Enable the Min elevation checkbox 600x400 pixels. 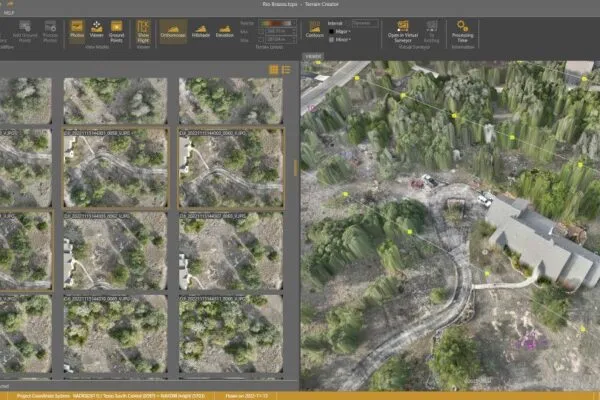[261, 39]
